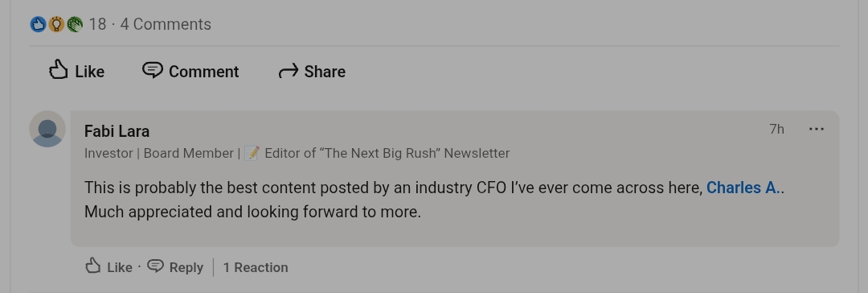Screen dimensions: 868x293
Task: Click the Share arrow icon
Action: (288, 71)
